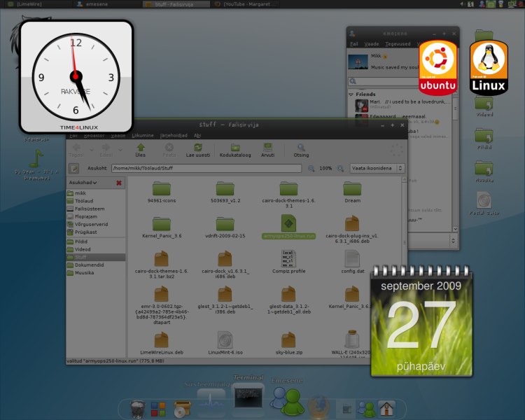
Task: Click Mikk avatar in emesene
Action: [x=358, y=62]
